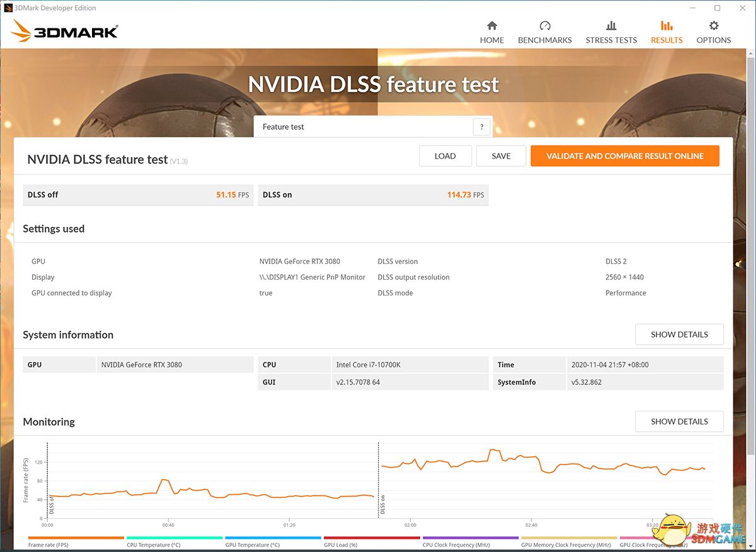Click the V1.3 version label

[179, 161]
